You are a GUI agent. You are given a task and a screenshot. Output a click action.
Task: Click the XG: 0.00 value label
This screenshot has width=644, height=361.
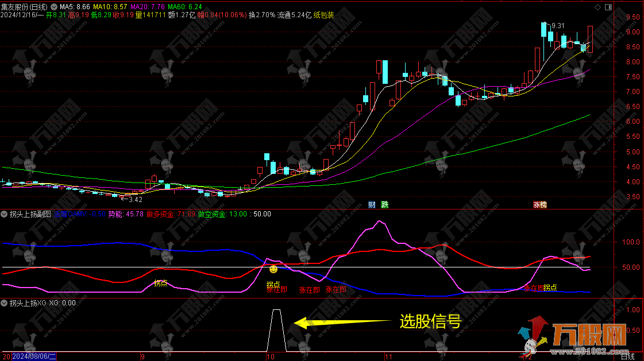[63, 303]
